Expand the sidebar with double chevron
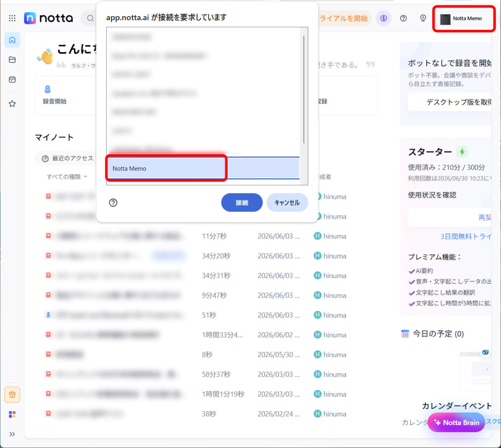The image size is (501, 448). pos(12,434)
